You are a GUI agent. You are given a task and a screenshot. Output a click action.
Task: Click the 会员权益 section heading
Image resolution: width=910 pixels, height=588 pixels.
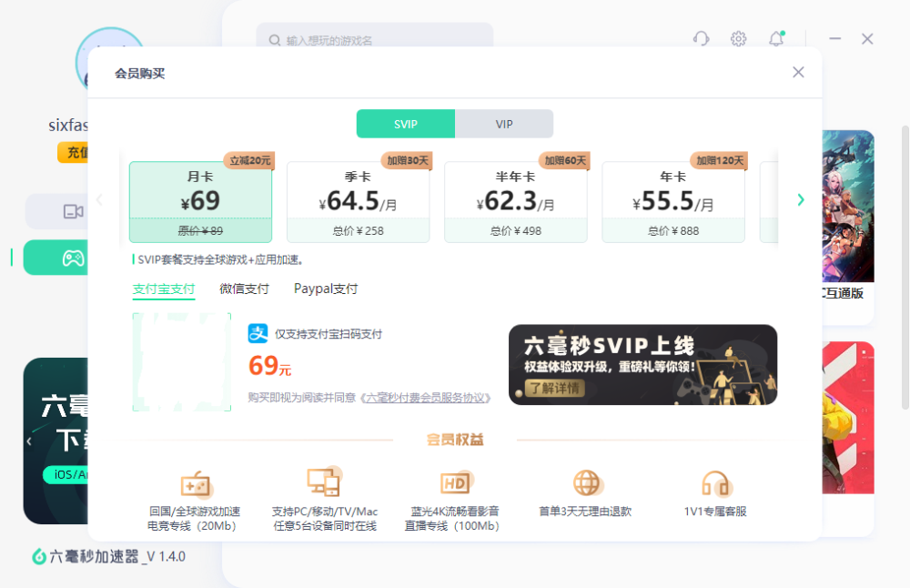tap(455, 440)
